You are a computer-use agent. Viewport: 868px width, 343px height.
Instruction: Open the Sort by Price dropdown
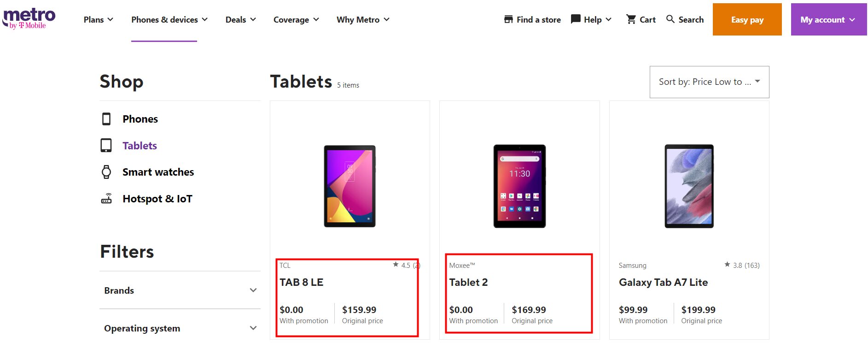tap(709, 82)
